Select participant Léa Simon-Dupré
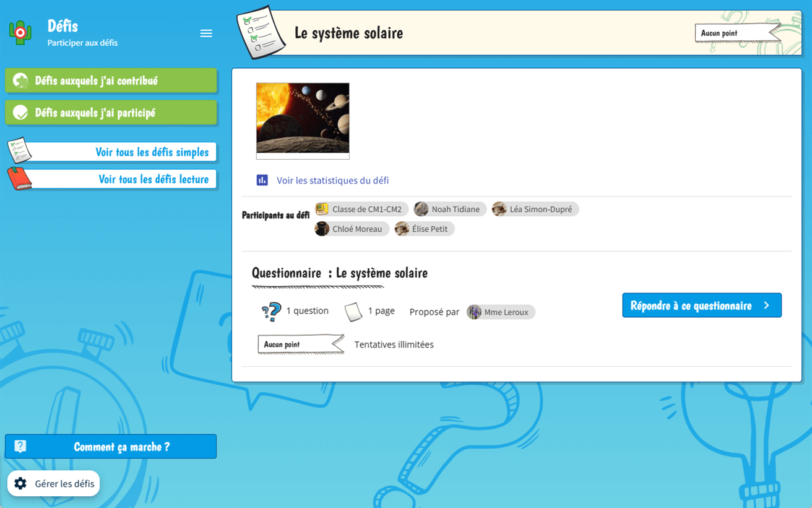The image size is (812, 508). pyautogui.click(x=540, y=209)
